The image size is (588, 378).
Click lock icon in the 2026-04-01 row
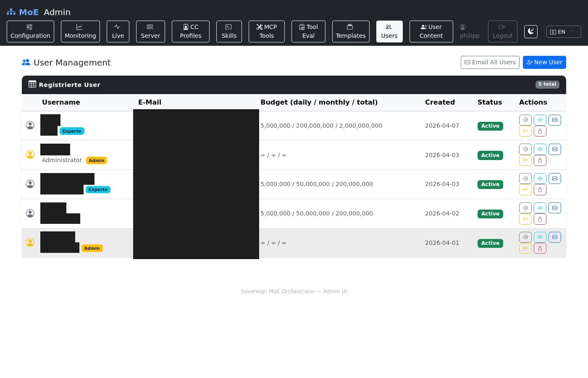point(540,248)
